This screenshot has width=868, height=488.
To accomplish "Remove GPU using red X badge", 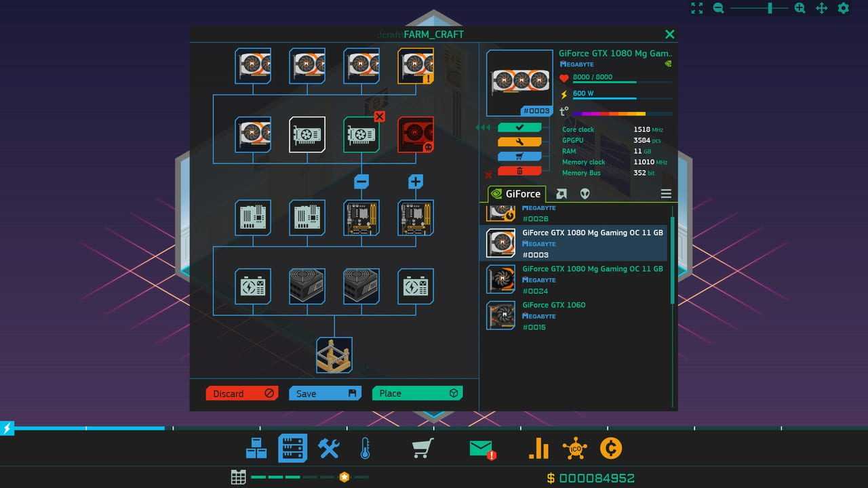I will click(x=379, y=117).
